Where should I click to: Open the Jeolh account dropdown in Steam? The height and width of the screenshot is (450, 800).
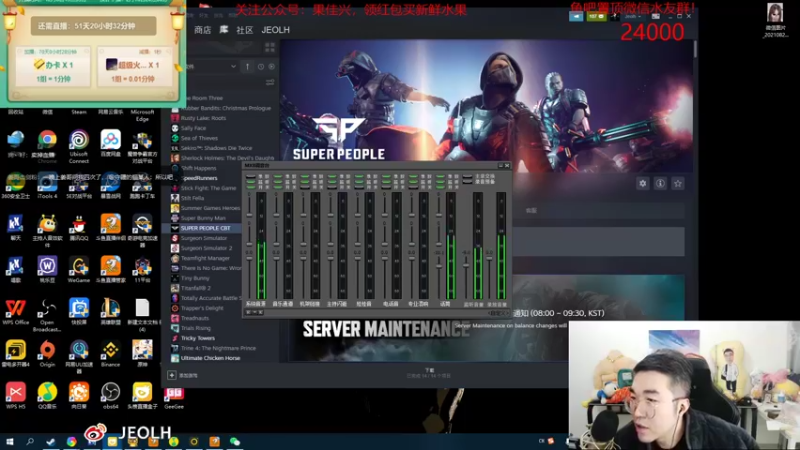633,16
